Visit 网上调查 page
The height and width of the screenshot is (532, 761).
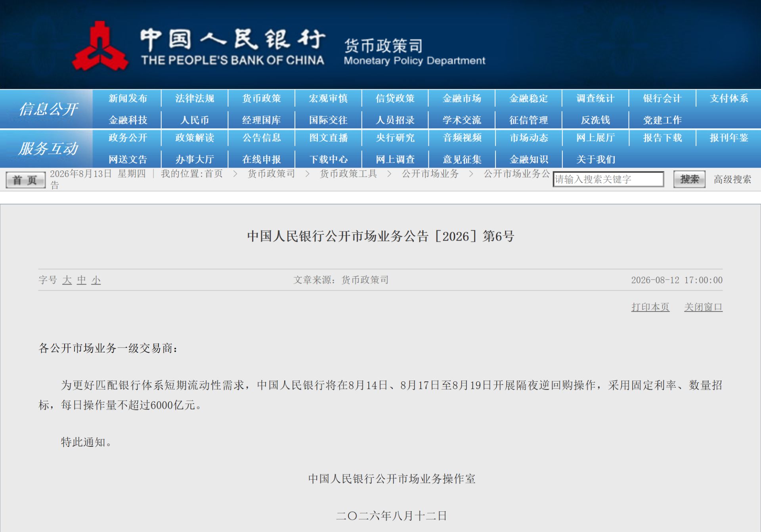coord(395,159)
